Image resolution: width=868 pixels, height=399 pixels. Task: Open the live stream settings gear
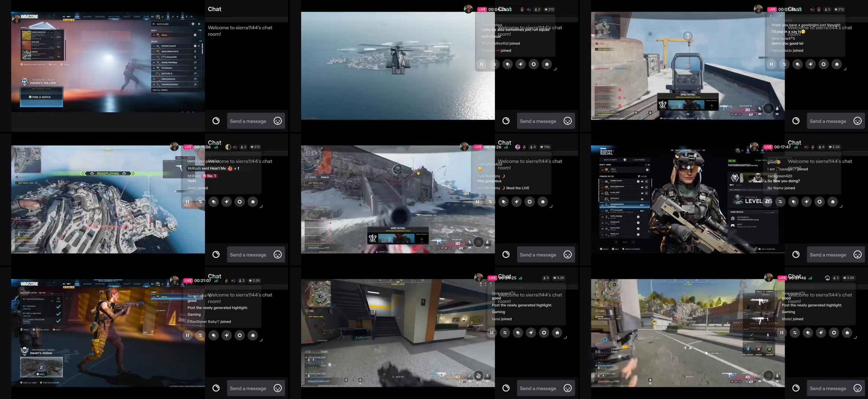(240, 202)
